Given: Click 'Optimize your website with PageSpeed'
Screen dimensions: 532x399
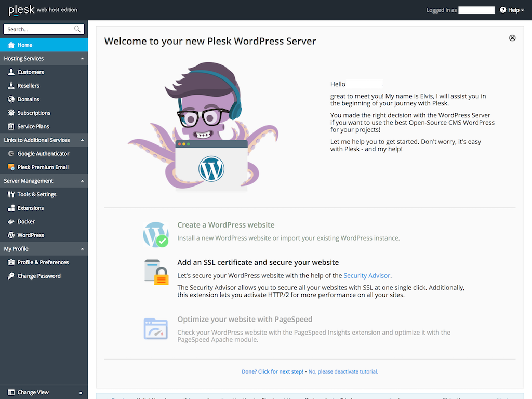Looking at the screenshot, I should click(x=245, y=320).
